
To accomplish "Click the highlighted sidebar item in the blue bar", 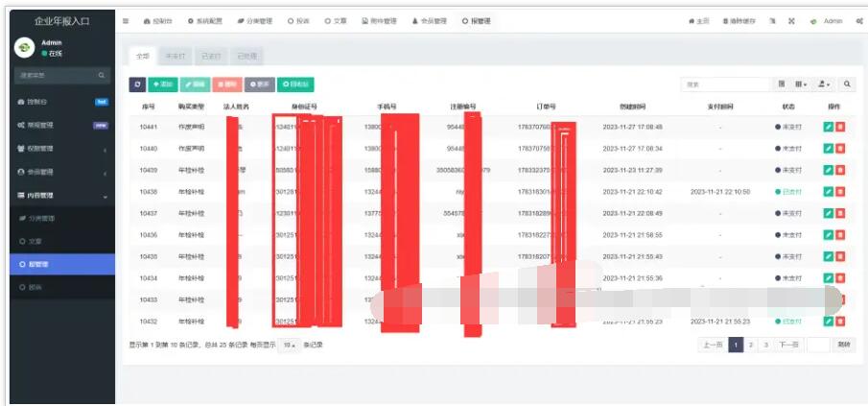I will pos(62,264).
